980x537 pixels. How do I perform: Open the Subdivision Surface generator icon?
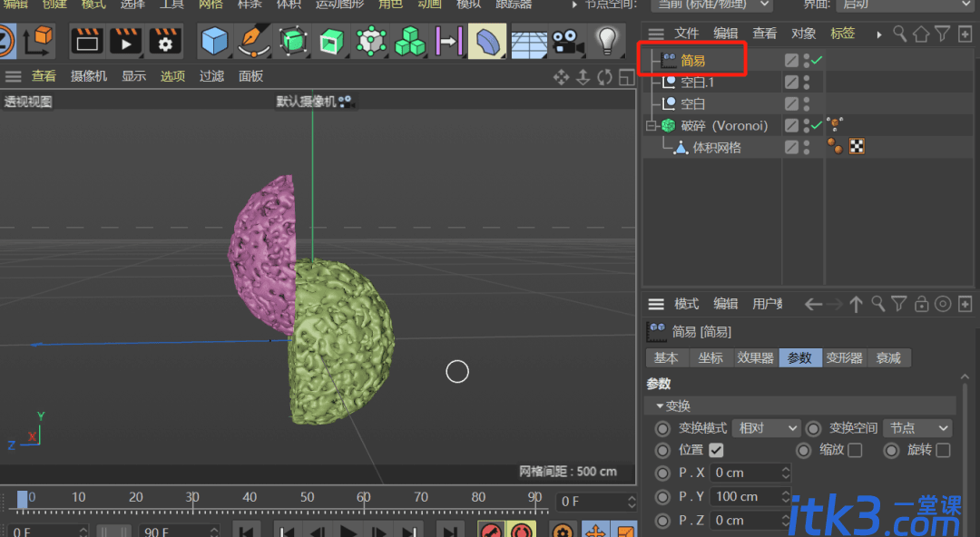292,41
